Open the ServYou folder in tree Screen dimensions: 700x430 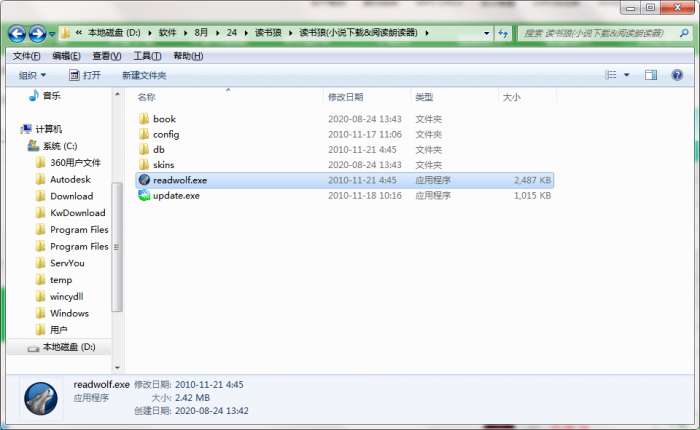67,263
